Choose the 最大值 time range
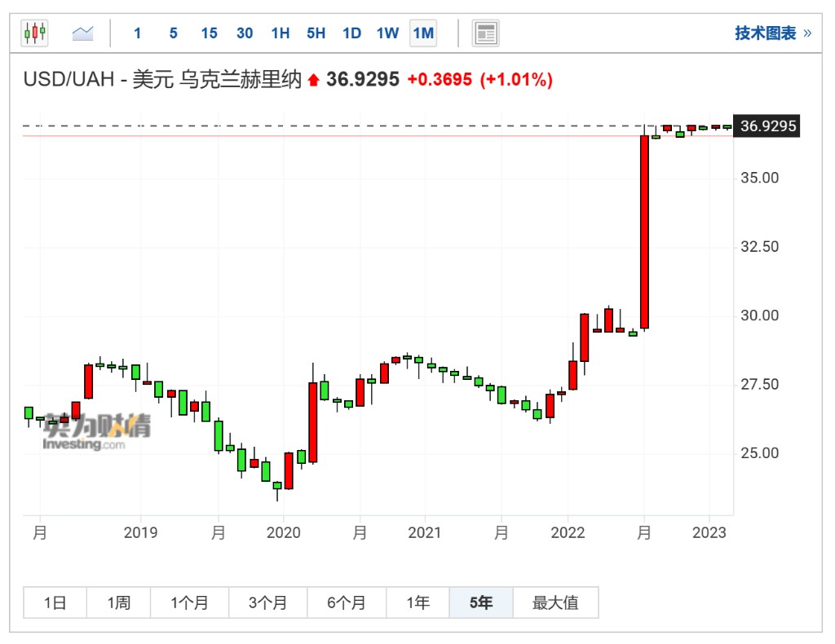 tap(556, 602)
